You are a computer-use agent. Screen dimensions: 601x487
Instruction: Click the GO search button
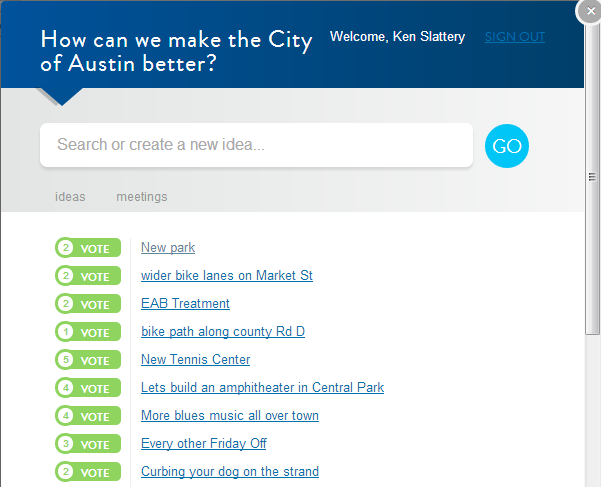507,146
